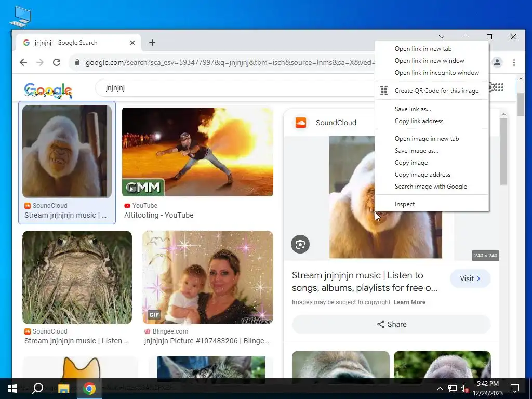This screenshot has width=532, height=399.
Task: Click the preview panel scrollbar thumb
Action: tap(503, 151)
